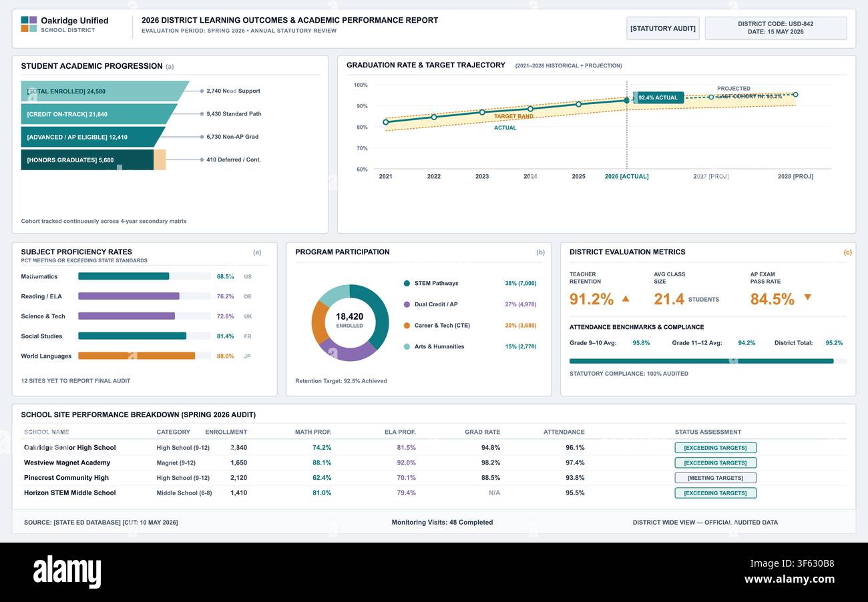The height and width of the screenshot is (602, 868).
Task: Click the Oakridge Unified district logo
Action: tap(29, 24)
